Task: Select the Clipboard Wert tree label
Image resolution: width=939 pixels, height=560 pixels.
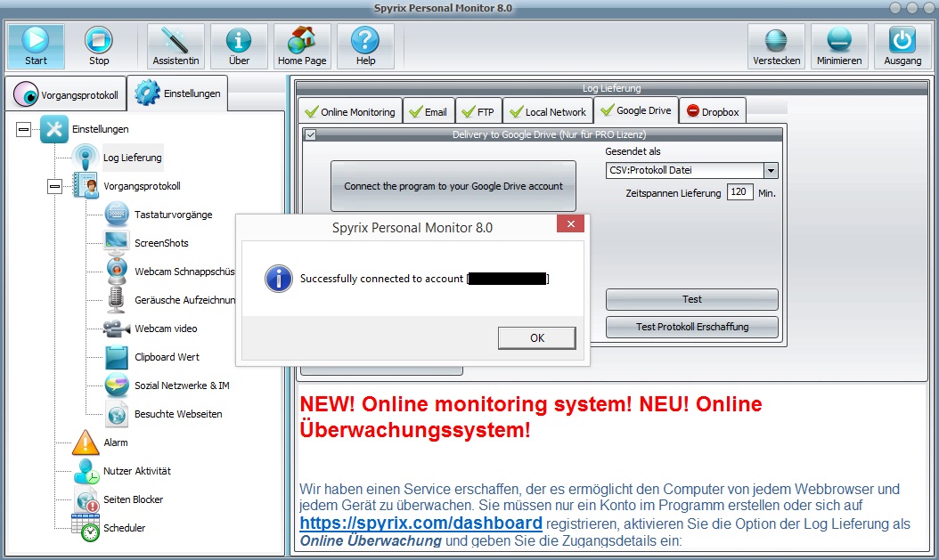Action: 167,357
